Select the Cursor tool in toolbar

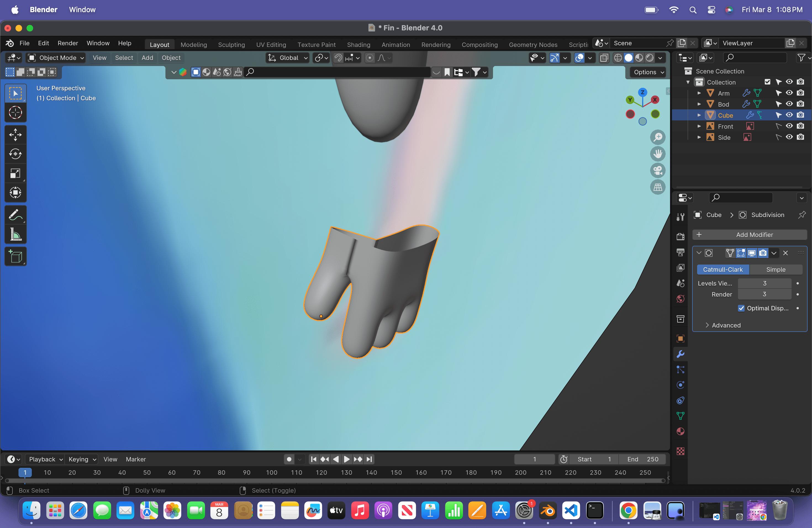15,113
